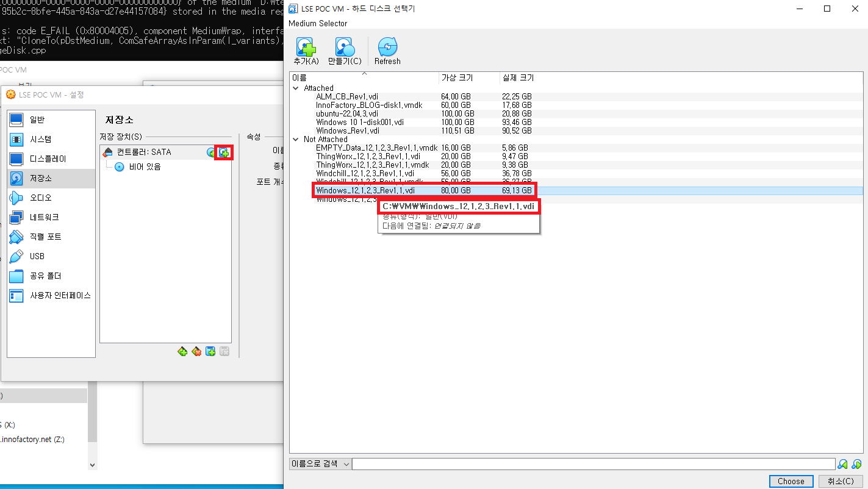
Task: Select InnoFactory_BLOG-disk1.vmdk disk row
Action: click(576, 105)
